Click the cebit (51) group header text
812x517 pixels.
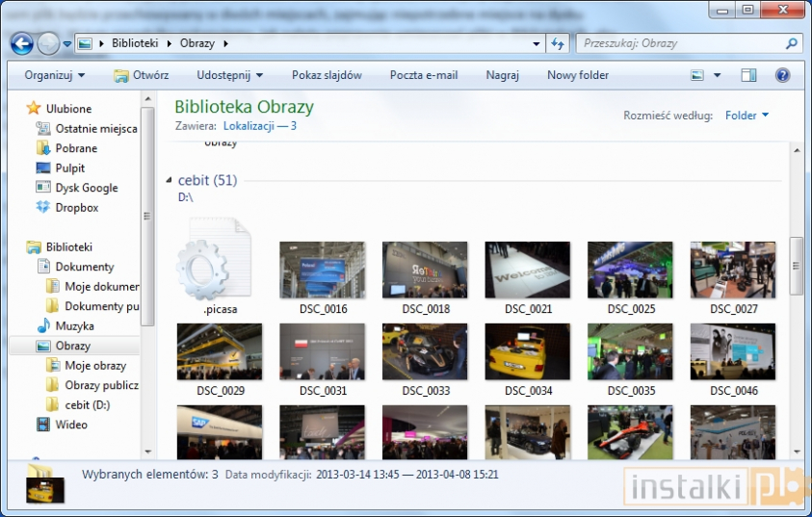click(208, 180)
